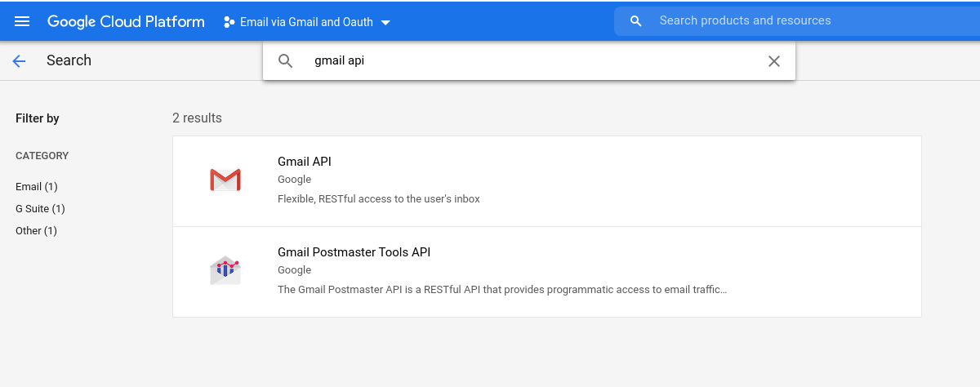Viewport: 980px width, 387px height.
Task: Click the Postmaster API description text
Action: (x=502, y=289)
